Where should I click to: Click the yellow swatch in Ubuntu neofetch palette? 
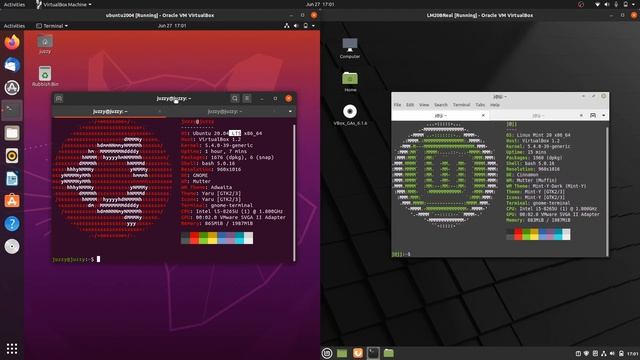(x=212, y=238)
